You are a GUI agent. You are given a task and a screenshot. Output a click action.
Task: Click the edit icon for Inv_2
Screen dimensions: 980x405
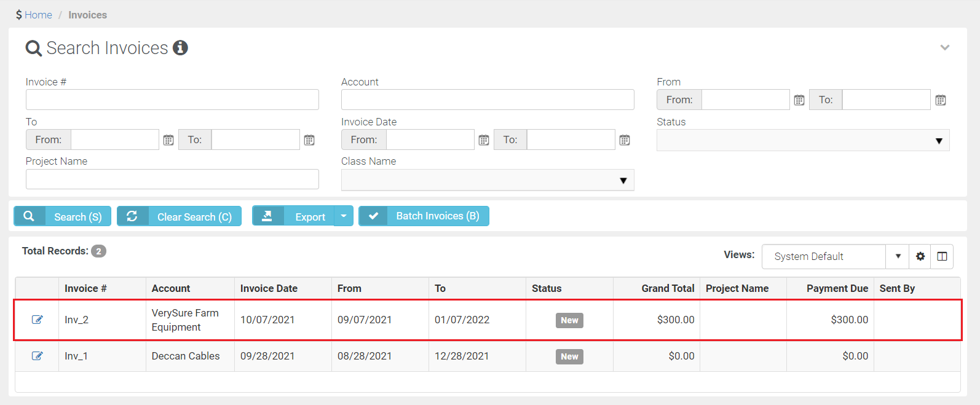click(x=38, y=320)
